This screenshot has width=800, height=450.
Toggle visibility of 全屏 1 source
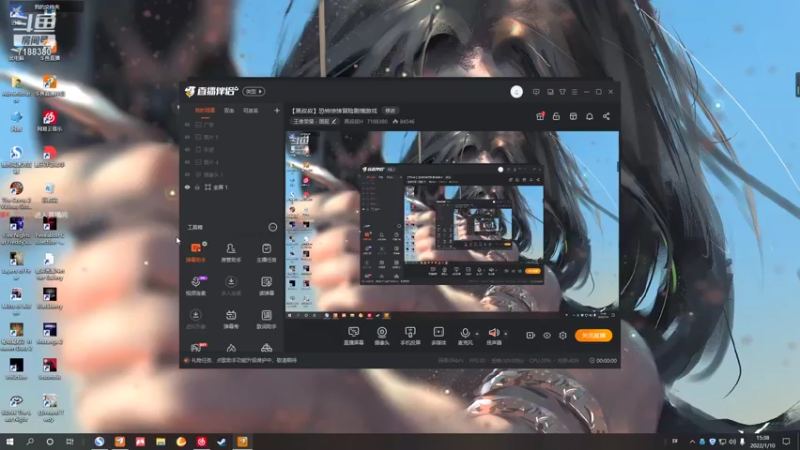click(187, 187)
